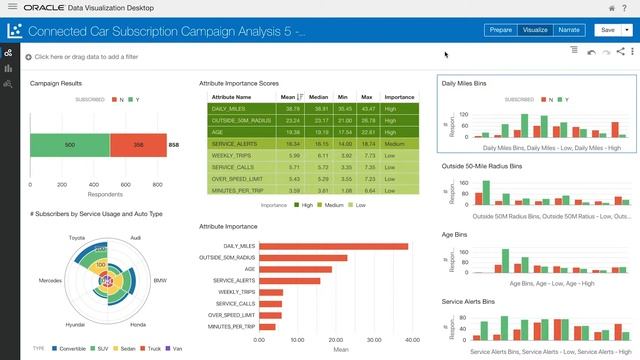This screenshot has width=640, height=360.
Task: Select the OVER_SPEED_LIMIT table row
Action: pyautogui.click(x=313, y=179)
